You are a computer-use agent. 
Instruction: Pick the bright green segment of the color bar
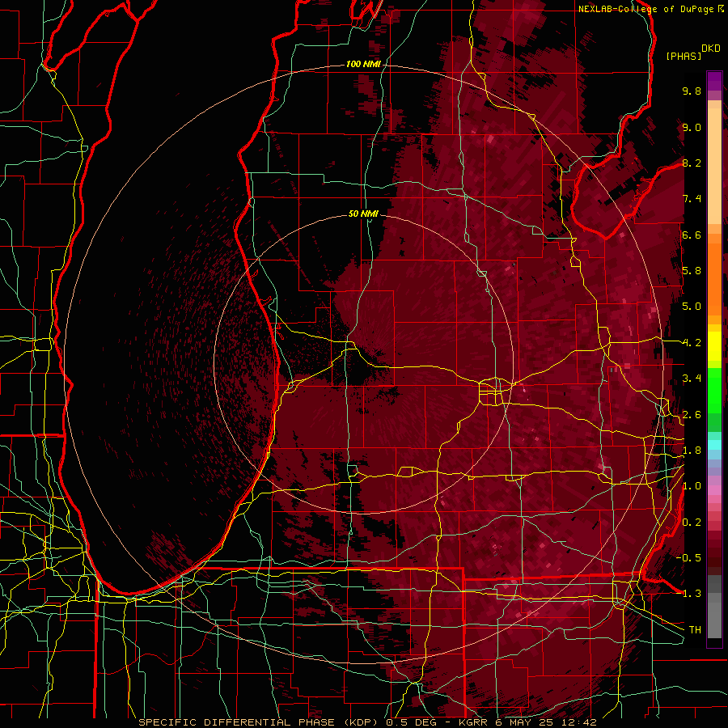coord(714,392)
